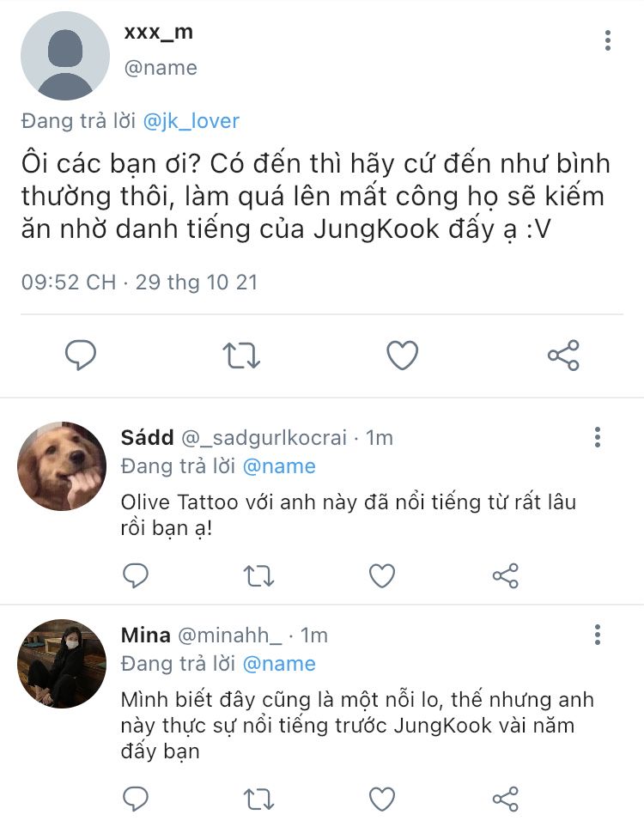Open @name link in Mina's reply
Viewport: 644px width, 827px height.
[x=279, y=664]
